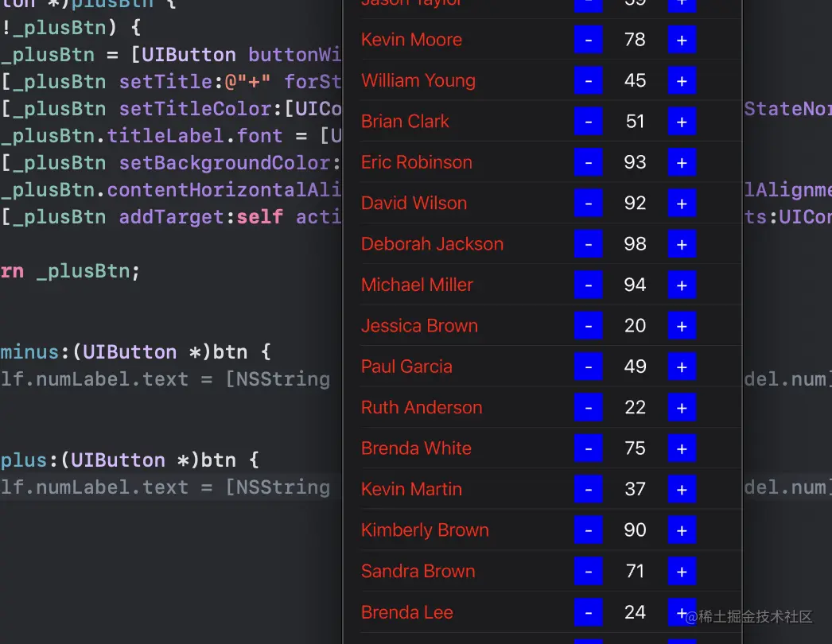Viewport: 832px width, 644px height.
Task: Select the Brenda Lee name
Action: point(407,612)
